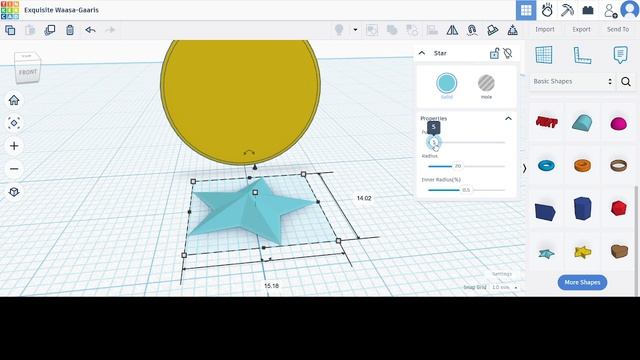Hide the Star with lightbulb icon
This screenshot has height=360, width=640.
(508, 53)
